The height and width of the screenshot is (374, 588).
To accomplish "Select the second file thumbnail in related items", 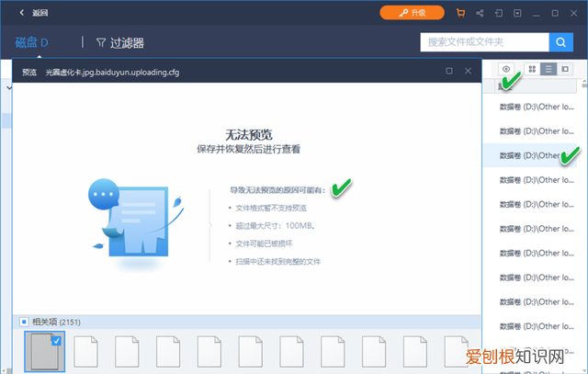I will pyautogui.click(x=86, y=353).
